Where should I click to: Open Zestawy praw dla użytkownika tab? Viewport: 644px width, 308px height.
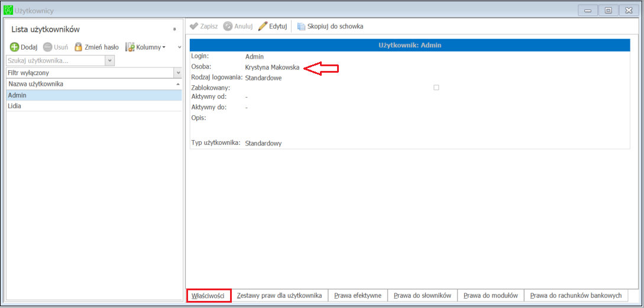coord(279,295)
